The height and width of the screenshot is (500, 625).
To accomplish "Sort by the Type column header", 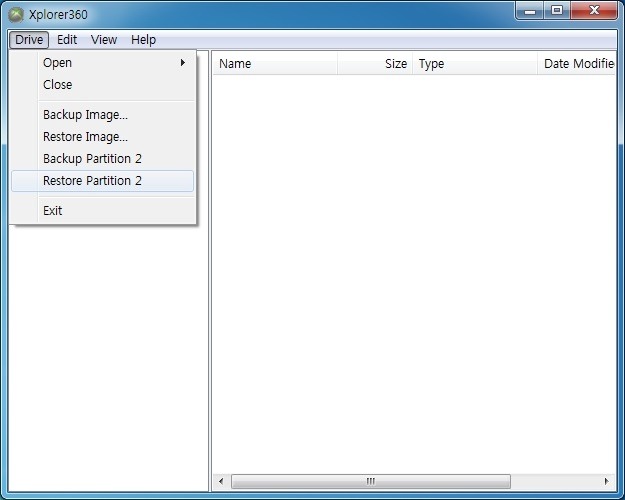I will coord(475,63).
